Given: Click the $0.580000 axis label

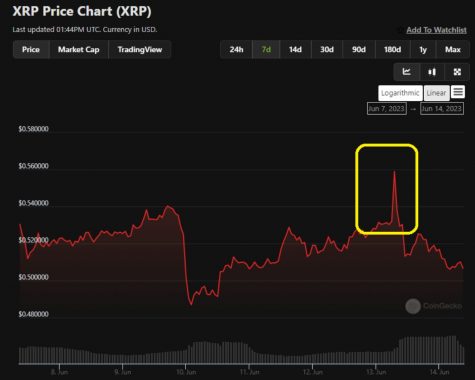Looking at the screenshot, I should [33, 129].
